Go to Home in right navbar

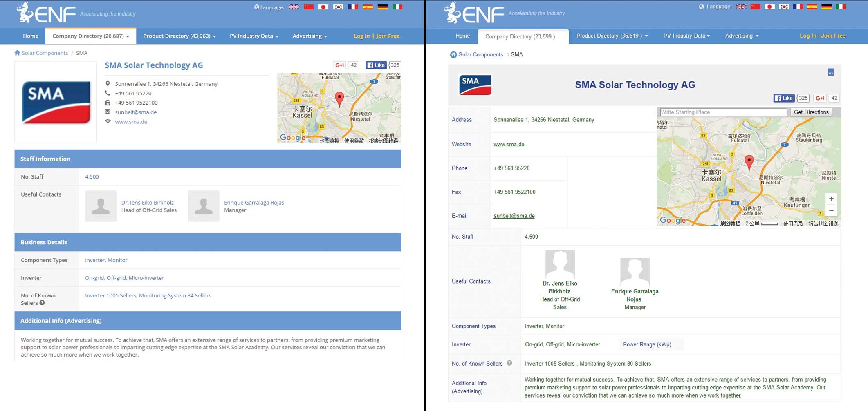[x=463, y=36]
